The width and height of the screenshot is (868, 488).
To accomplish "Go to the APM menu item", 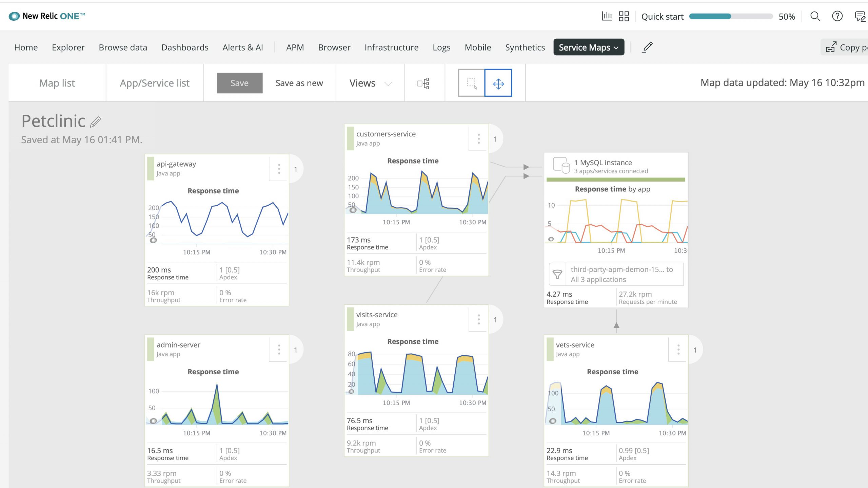I will point(295,47).
